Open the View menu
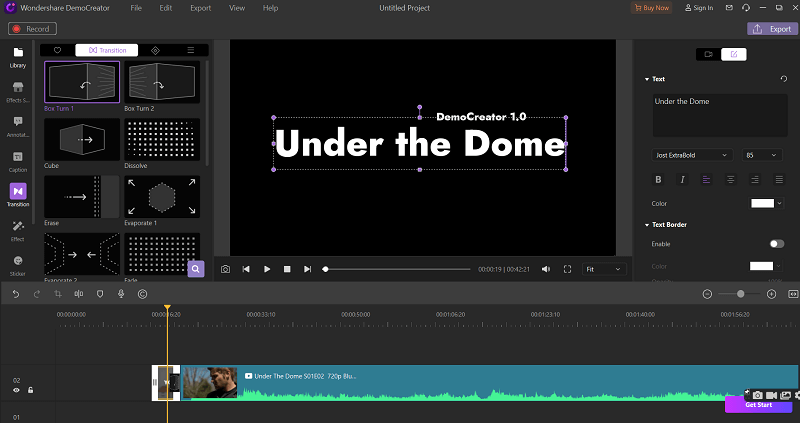 (237, 8)
